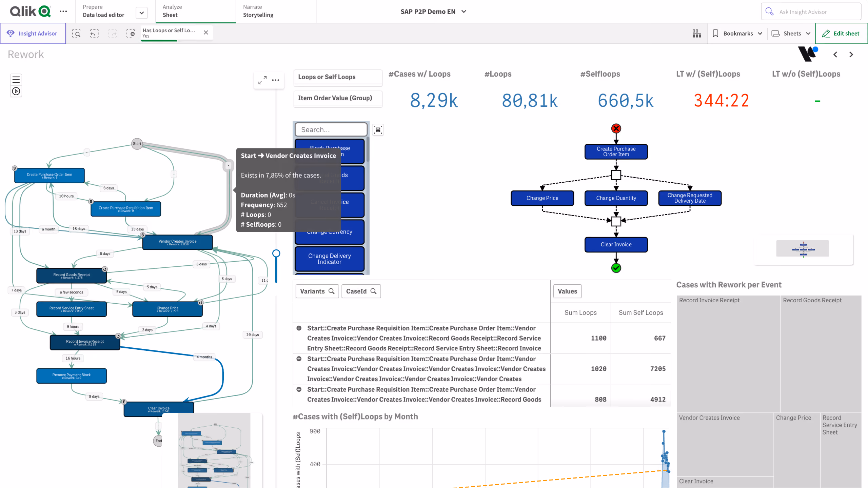
Task: Step back in selections
Action: pyautogui.click(x=94, y=33)
